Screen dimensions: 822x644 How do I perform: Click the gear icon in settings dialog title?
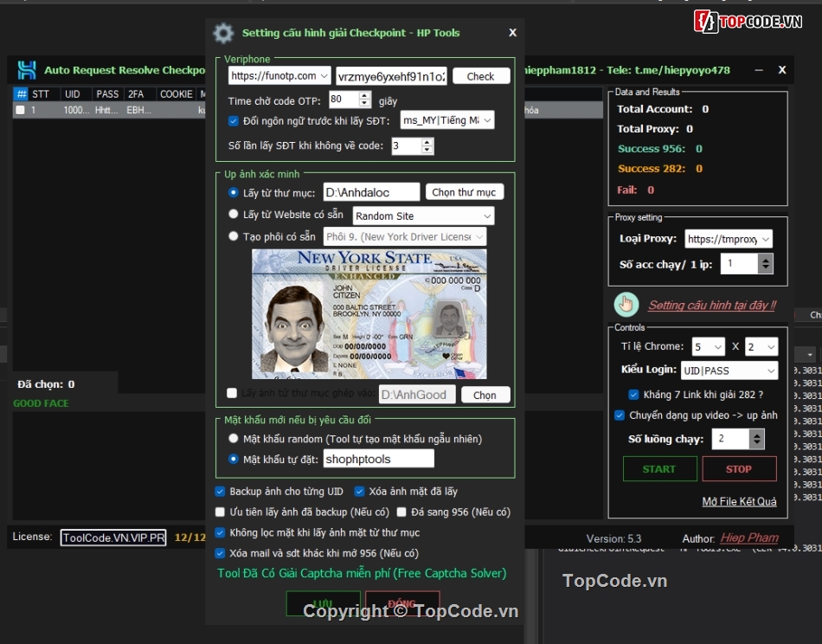pyautogui.click(x=223, y=33)
